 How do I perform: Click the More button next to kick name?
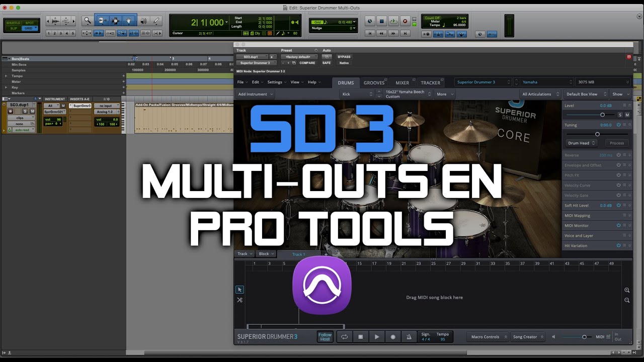point(444,94)
